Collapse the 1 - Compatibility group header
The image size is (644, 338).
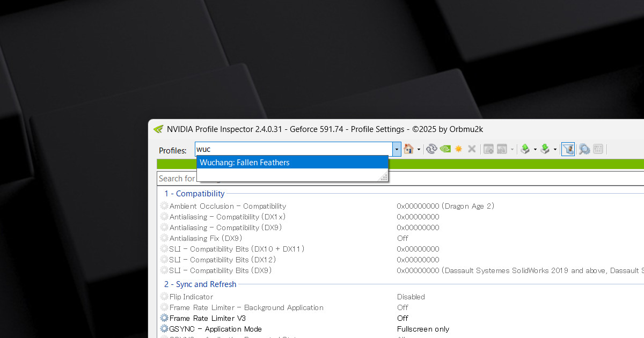pyautogui.click(x=194, y=194)
